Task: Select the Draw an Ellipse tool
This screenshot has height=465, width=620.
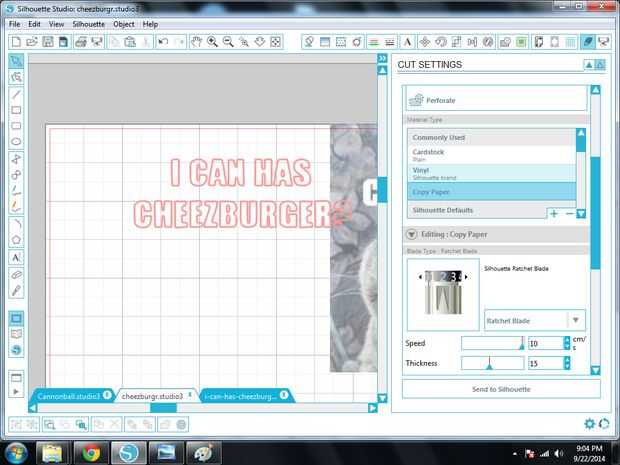Action: click(x=16, y=142)
